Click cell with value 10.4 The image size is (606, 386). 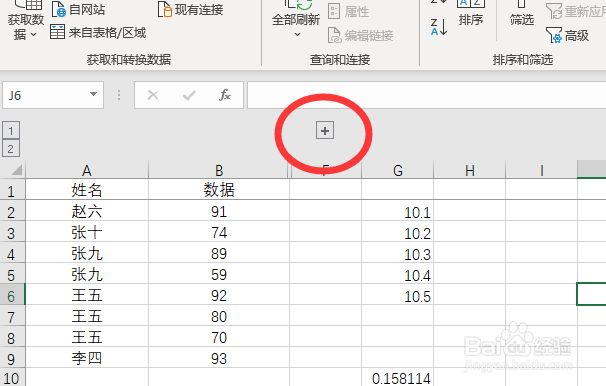point(397,274)
